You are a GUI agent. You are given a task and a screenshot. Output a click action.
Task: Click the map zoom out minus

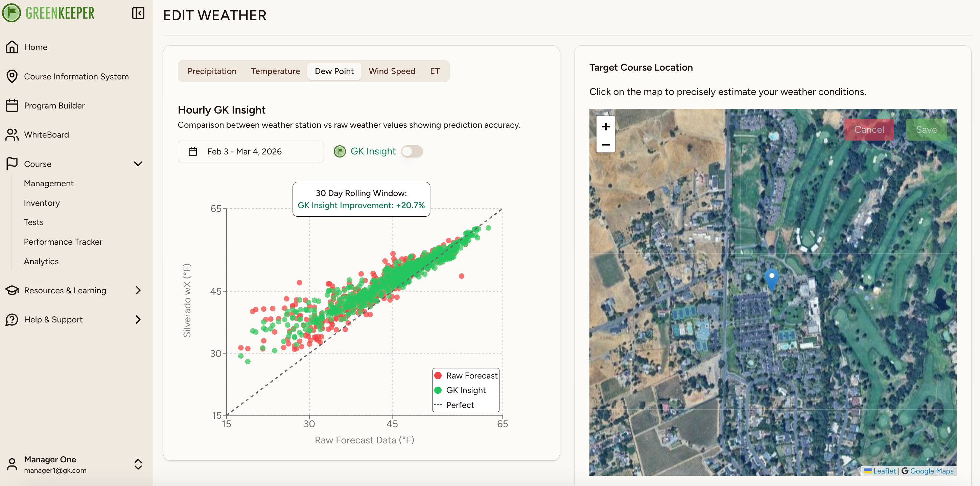(605, 145)
